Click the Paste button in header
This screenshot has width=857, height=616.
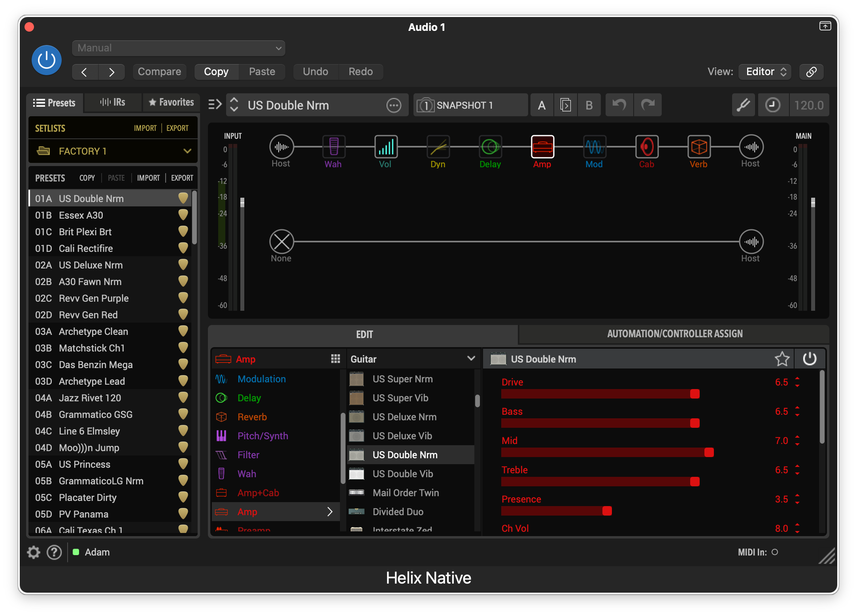pyautogui.click(x=262, y=72)
